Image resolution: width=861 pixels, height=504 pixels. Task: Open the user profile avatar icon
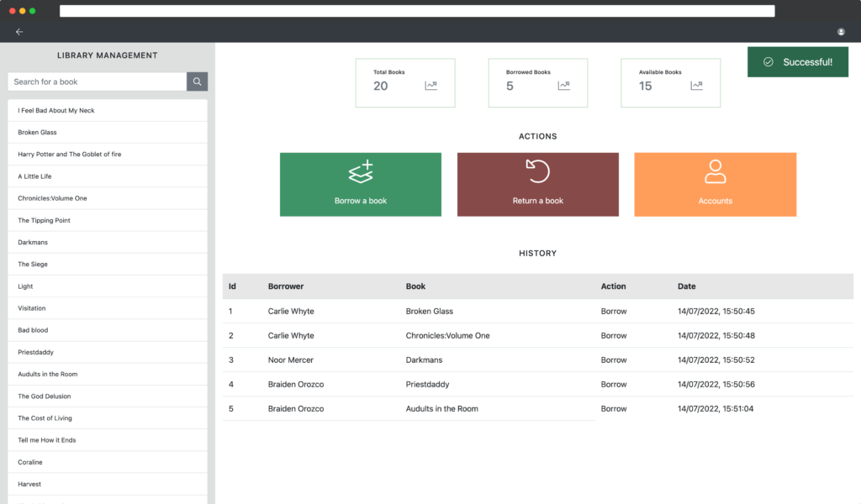point(841,32)
